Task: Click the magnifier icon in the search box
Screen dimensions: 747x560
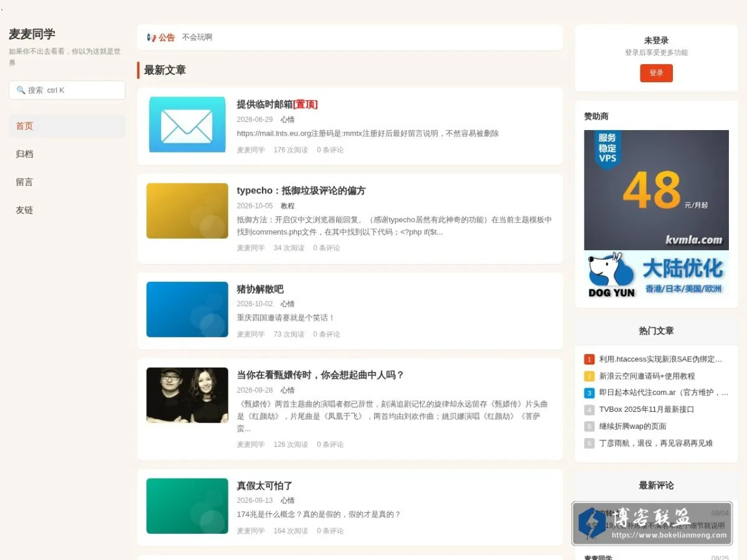Action: tap(21, 90)
